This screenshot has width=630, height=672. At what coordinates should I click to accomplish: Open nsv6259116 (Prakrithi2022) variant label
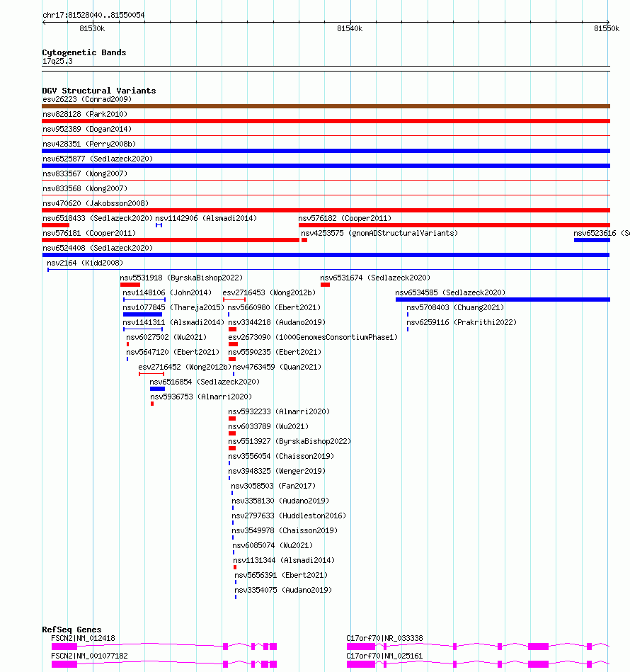point(462,323)
